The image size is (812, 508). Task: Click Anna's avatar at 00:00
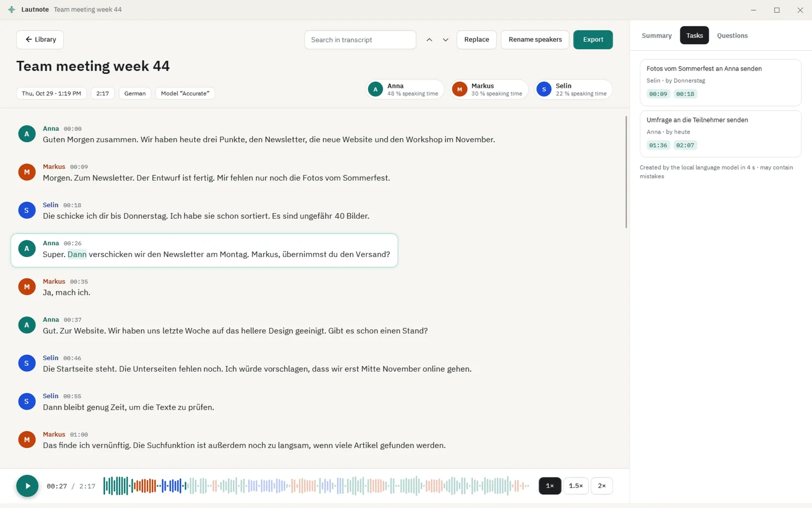(x=27, y=134)
